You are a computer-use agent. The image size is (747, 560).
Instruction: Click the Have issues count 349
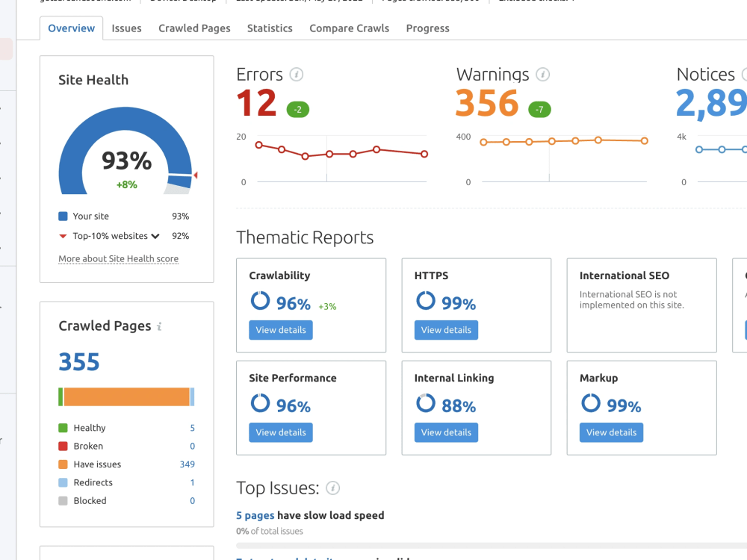click(187, 464)
